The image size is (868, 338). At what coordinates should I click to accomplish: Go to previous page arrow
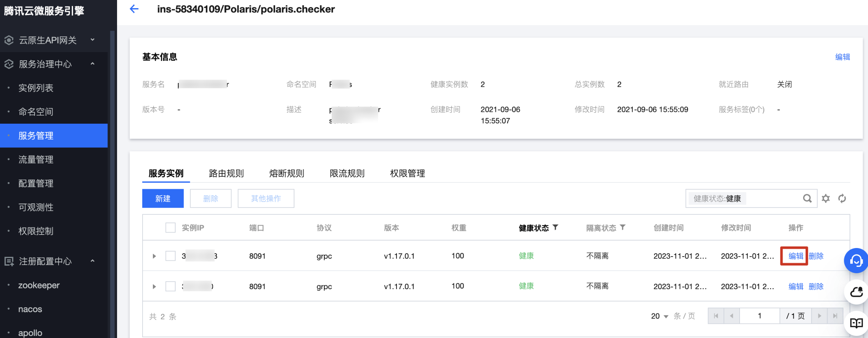(x=731, y=316)
